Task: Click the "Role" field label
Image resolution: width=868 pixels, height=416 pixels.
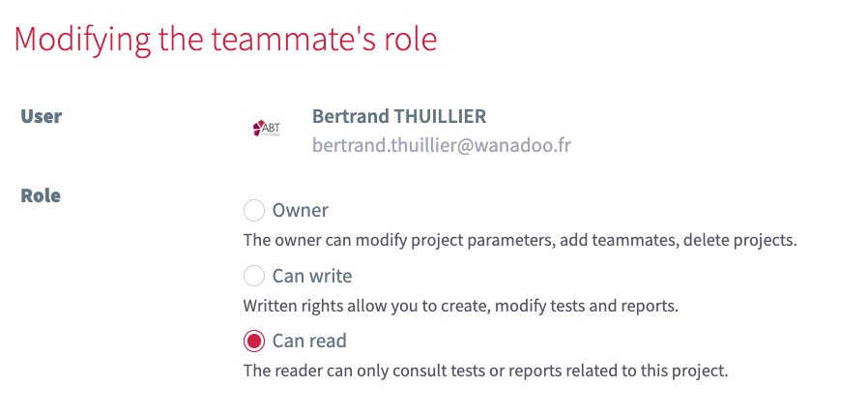Action: (x=41, y=196)
